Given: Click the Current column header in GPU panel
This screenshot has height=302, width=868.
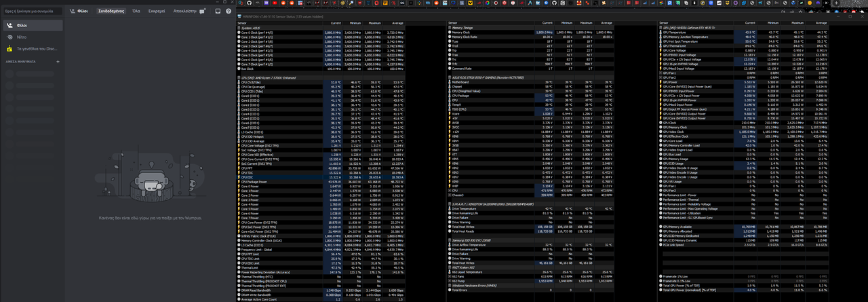Looking at the screenshot, I should point(747,23).
